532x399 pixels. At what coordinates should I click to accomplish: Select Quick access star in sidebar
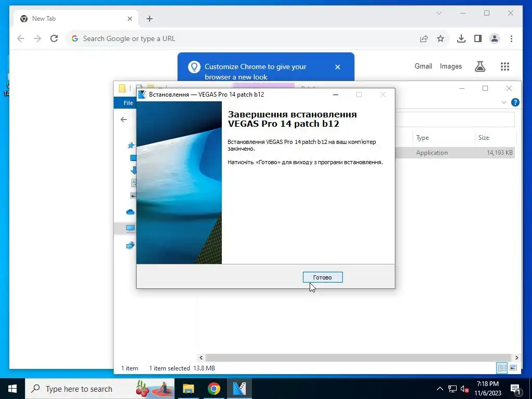click(x=131, y=145)
